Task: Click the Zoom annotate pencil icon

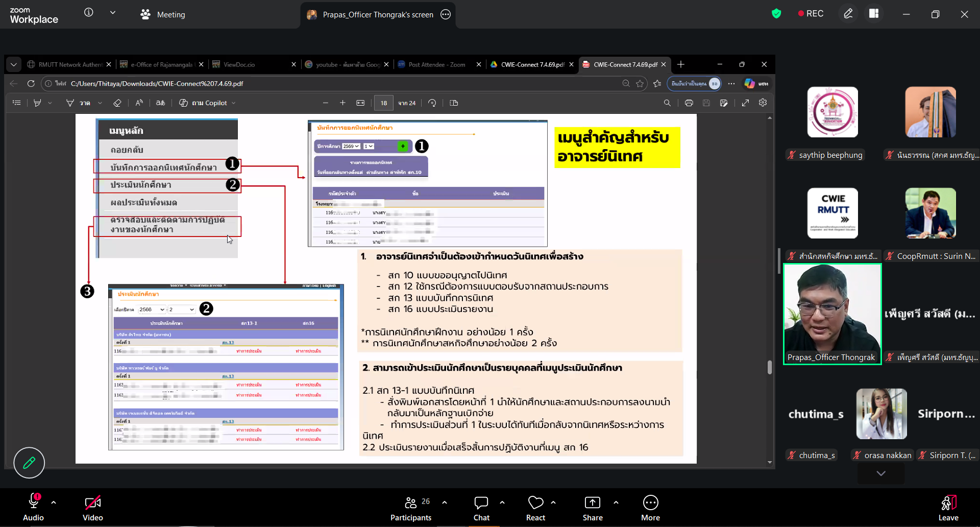Action: (848, 14)
